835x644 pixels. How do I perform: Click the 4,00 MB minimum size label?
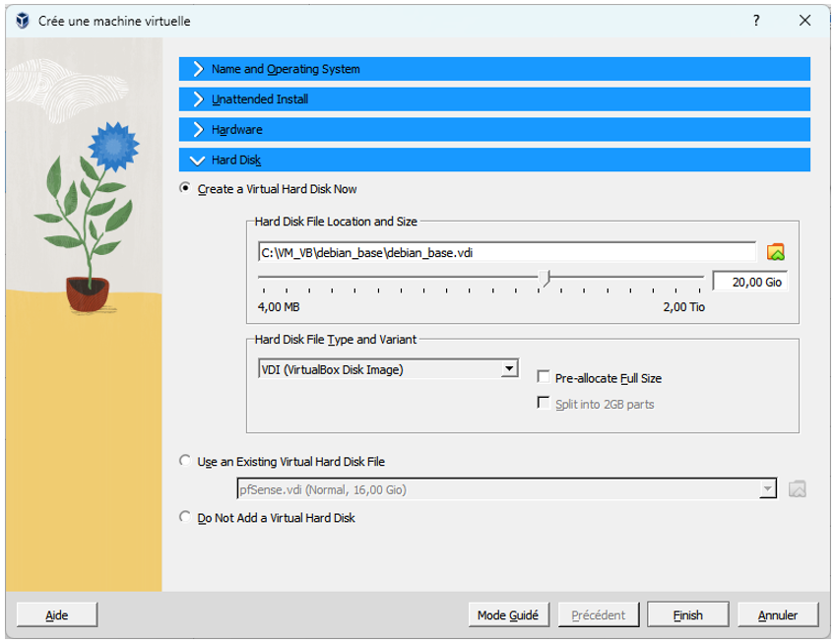point(279,307)
